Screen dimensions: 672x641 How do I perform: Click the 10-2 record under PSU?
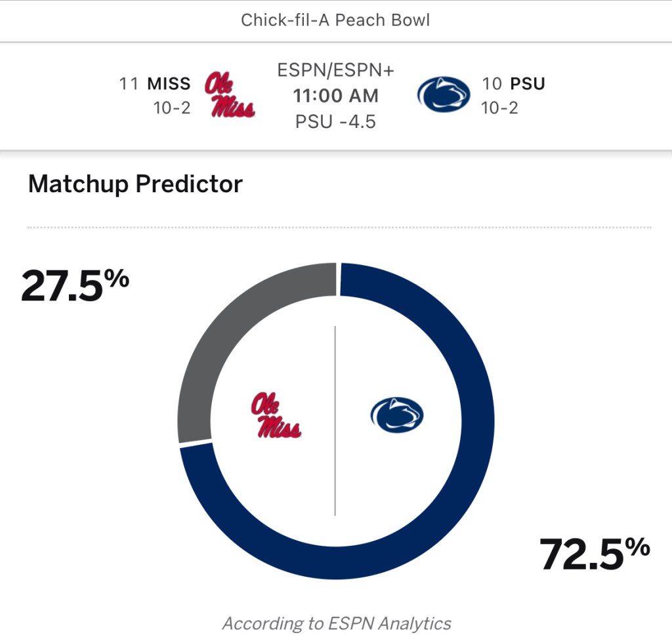pyautogui.click(x=499, y=108)
